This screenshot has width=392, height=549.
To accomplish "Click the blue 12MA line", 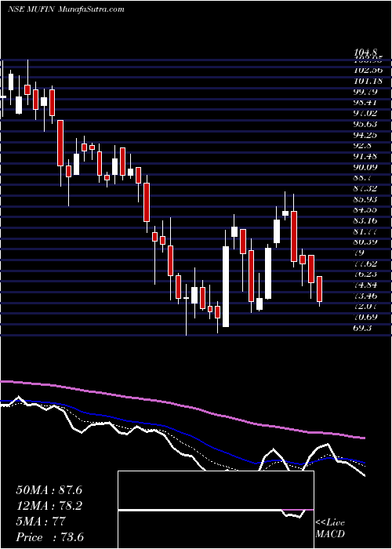I will point(182,434).
